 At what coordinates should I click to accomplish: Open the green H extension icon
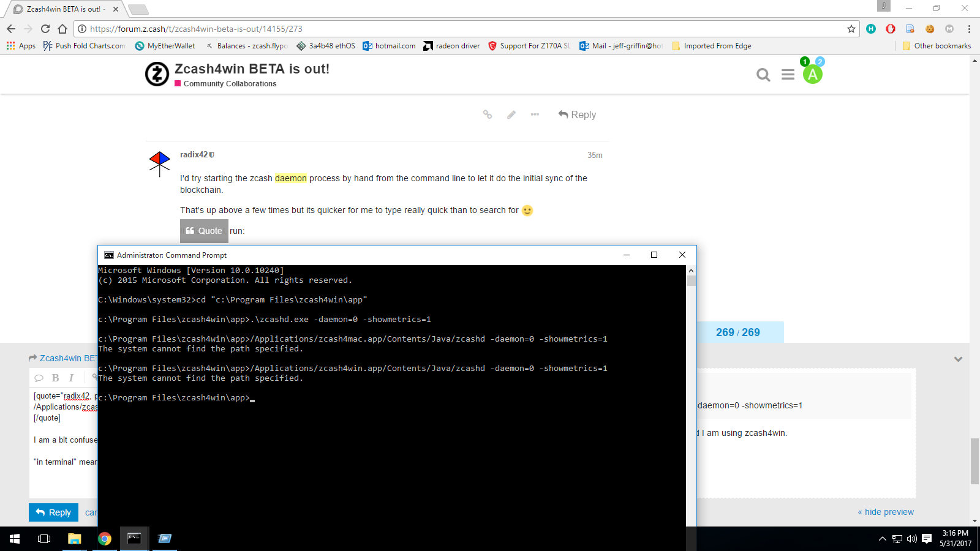point(871,29)
